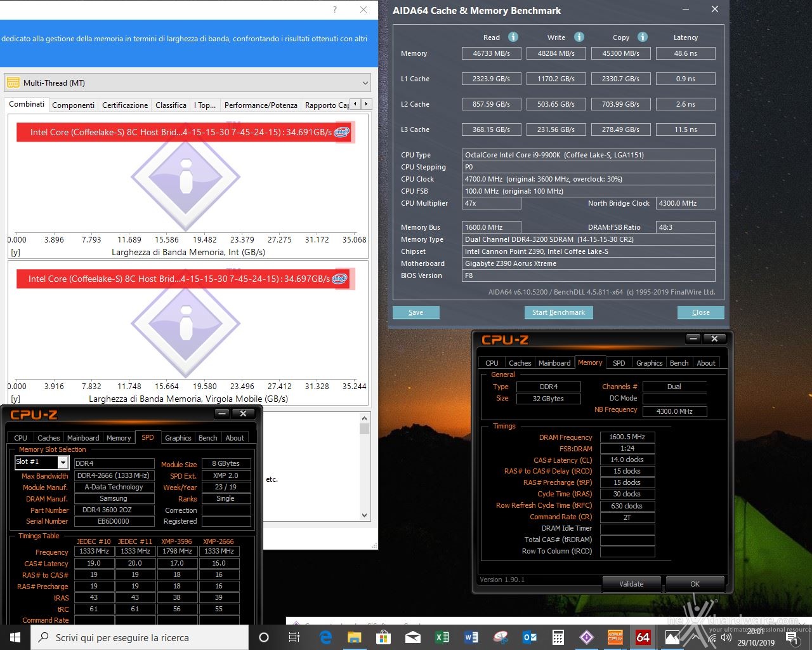Click Close button in AIDA64 benchmark

coord(700,312)
